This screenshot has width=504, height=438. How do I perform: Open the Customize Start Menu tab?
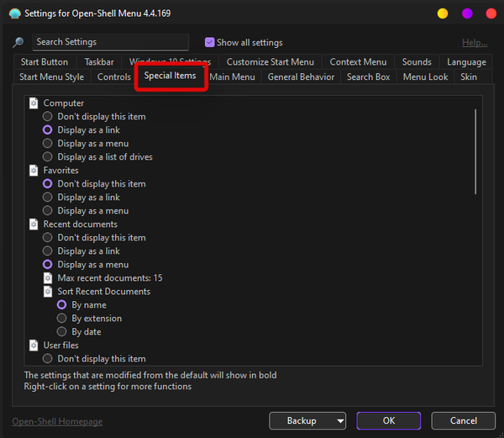click(x=270, y=62)
